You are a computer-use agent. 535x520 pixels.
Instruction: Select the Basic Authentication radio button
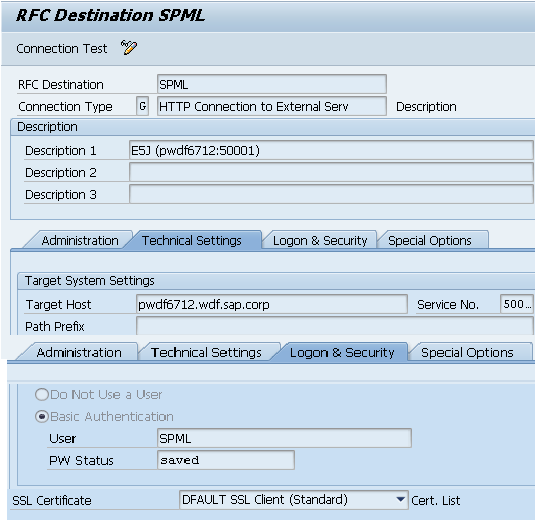[x=42, y=417]
